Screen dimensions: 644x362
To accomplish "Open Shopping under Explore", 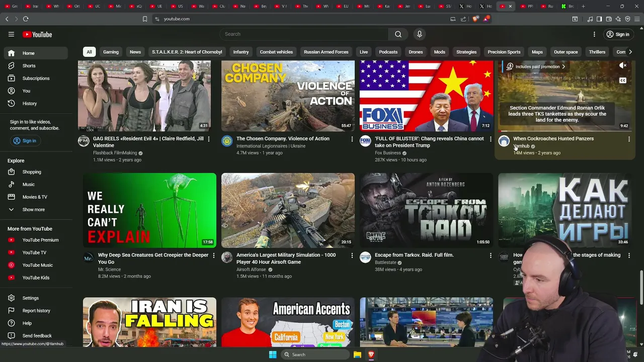I will click(35, 172).
